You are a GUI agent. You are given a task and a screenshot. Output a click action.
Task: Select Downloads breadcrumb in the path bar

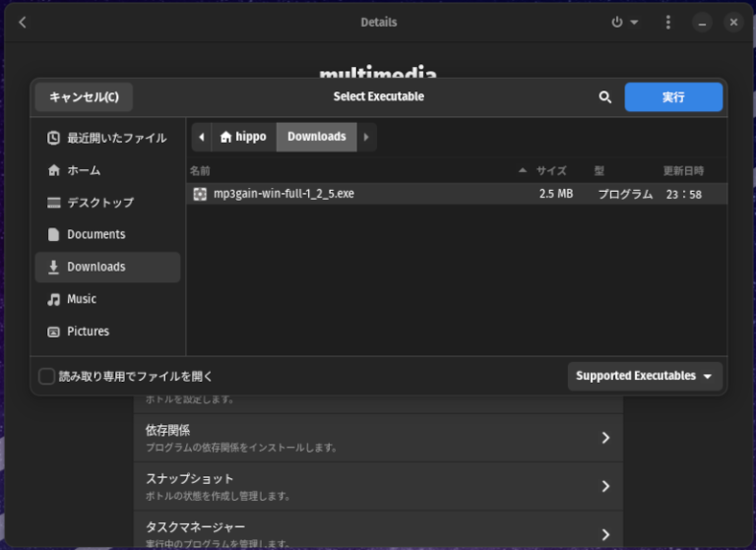317,137
